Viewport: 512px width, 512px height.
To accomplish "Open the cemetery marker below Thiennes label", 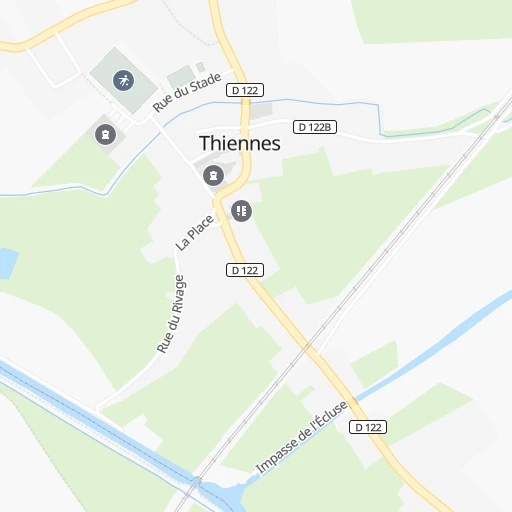I will click(x=213, y=175).
